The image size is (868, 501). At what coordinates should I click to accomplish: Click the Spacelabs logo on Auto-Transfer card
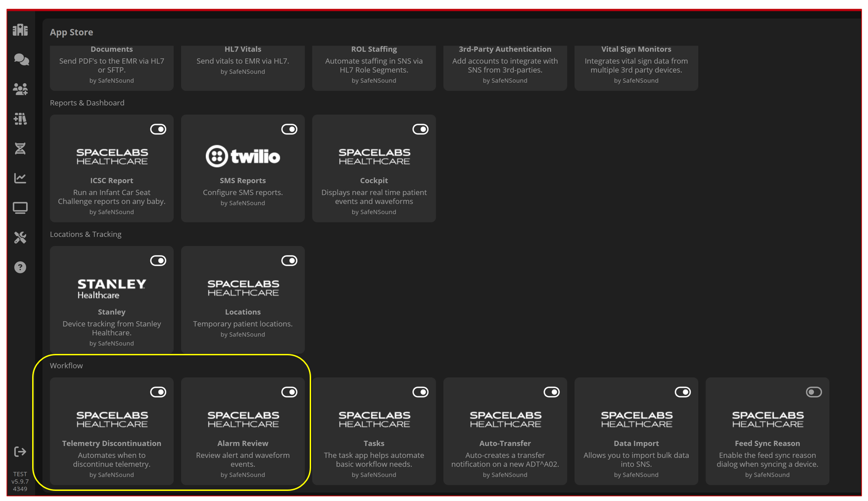[505, 419]
